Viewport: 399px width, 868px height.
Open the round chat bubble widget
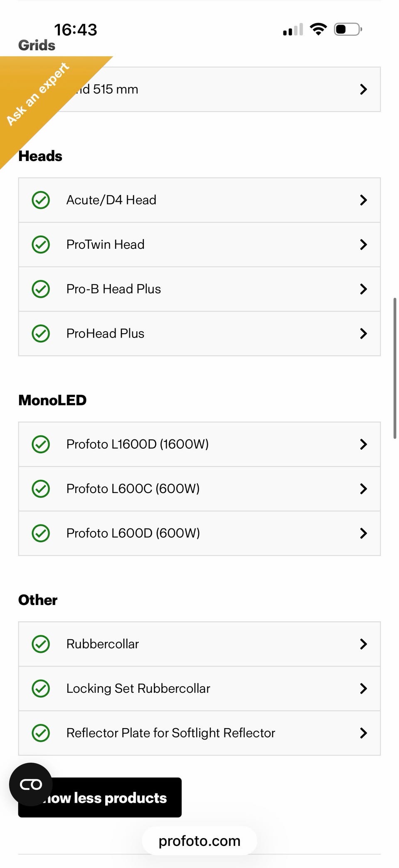31,784
